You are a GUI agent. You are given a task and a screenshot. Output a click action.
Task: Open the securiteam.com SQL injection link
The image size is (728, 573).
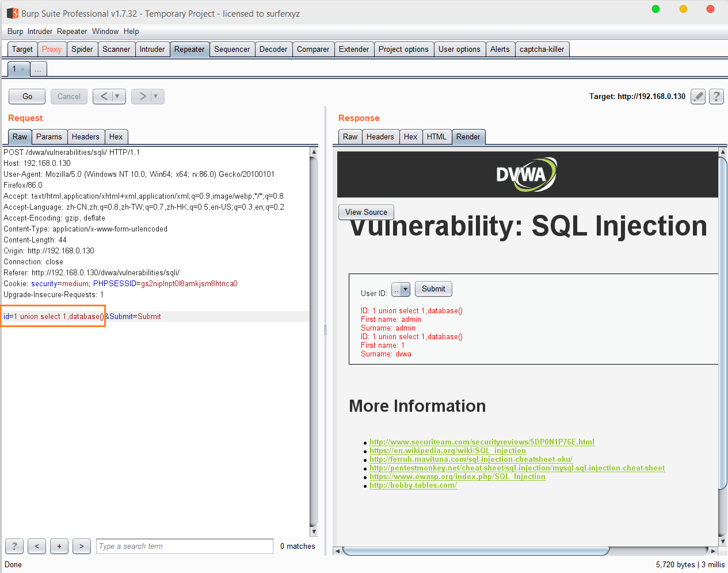point(482,442)
